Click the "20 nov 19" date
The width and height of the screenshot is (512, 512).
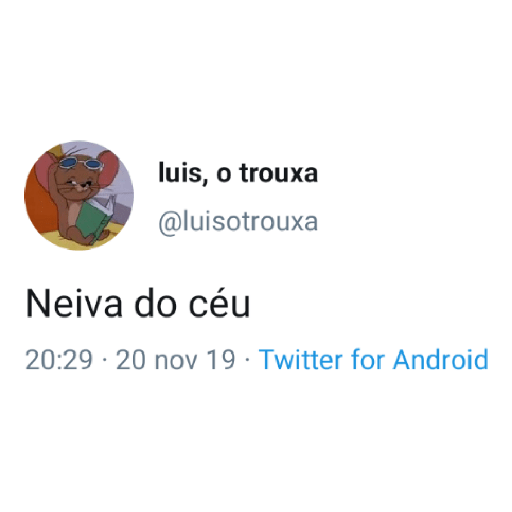tap(176, 360)
